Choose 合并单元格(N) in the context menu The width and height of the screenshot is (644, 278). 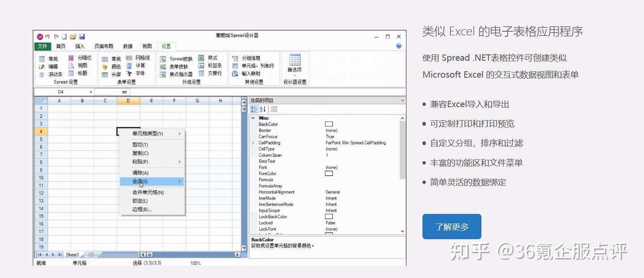[152, 192]
